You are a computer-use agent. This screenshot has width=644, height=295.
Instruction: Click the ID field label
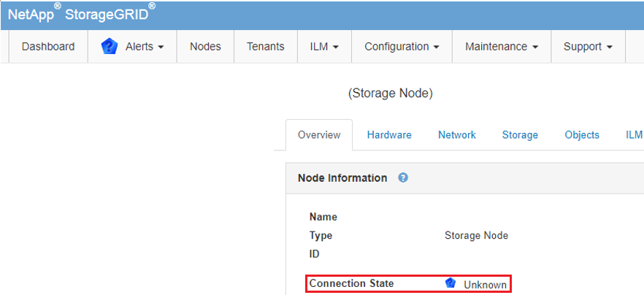tap(314, 254)
